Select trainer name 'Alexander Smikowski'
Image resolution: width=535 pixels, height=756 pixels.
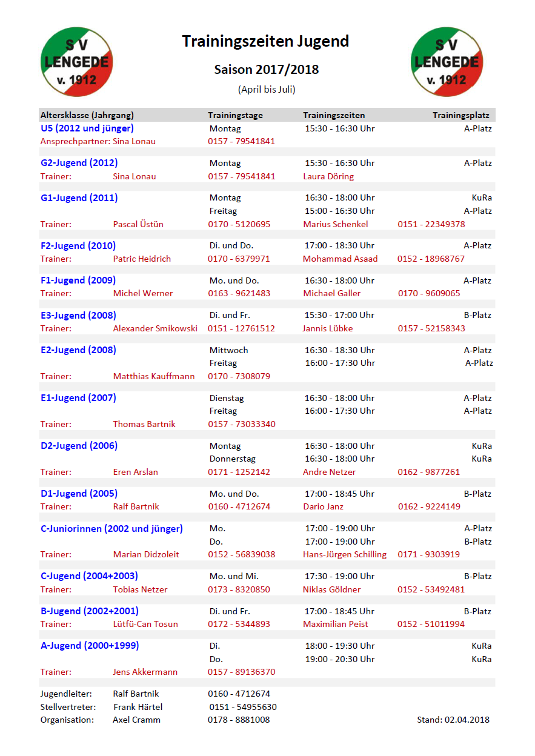point(155,328)
